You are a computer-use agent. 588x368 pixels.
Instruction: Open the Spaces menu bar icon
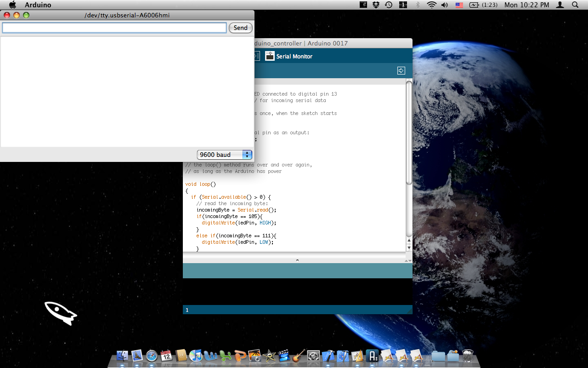point(403,5)
